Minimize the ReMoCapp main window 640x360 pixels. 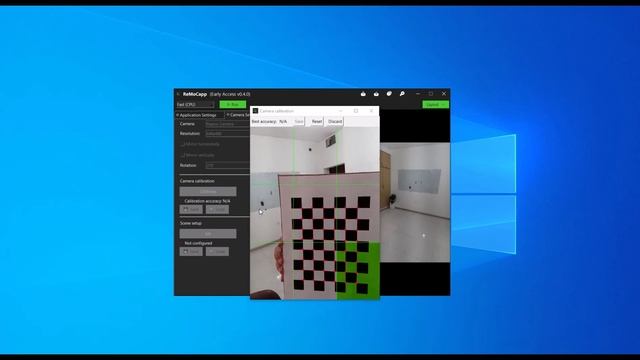click(x=418, y=94)
